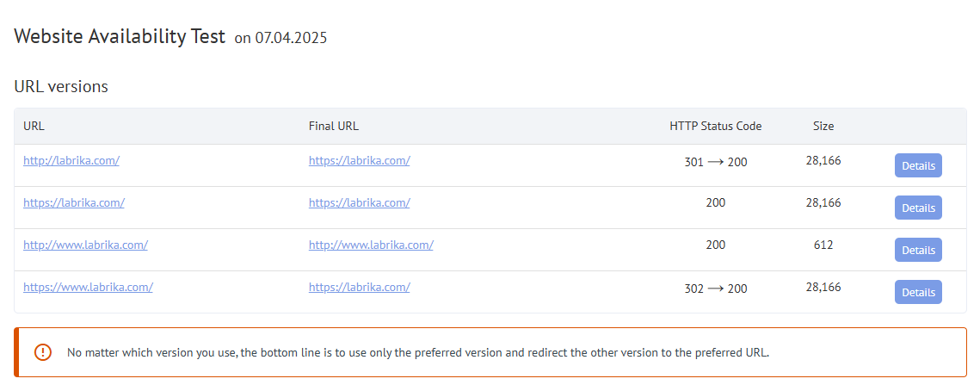Open Final URL link in the 301 row
The image size is (980, 391).
tap(360, 160)
